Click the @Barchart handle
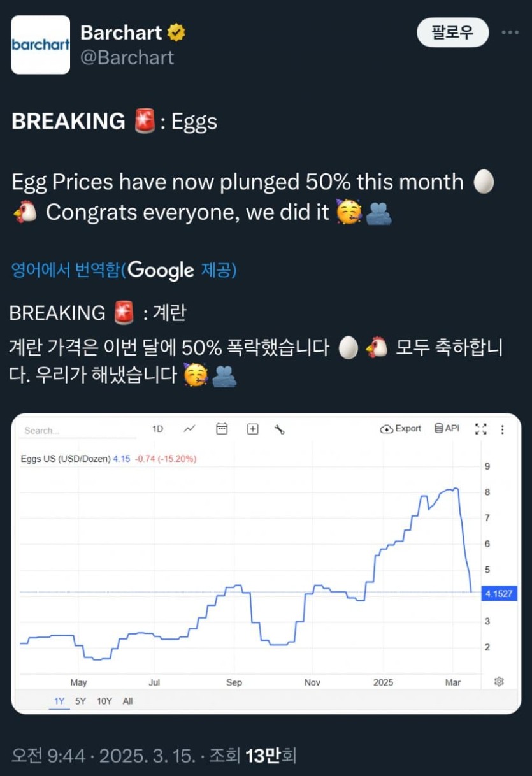The image size is (532, 776). 127,57
